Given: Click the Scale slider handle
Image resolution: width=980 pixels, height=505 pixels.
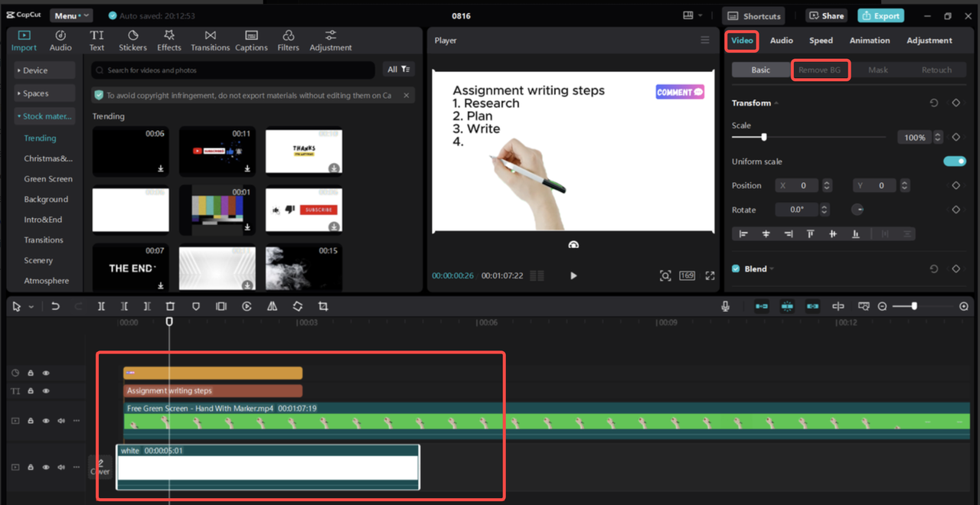Looking at the screenshot, I should pos(763,137).
